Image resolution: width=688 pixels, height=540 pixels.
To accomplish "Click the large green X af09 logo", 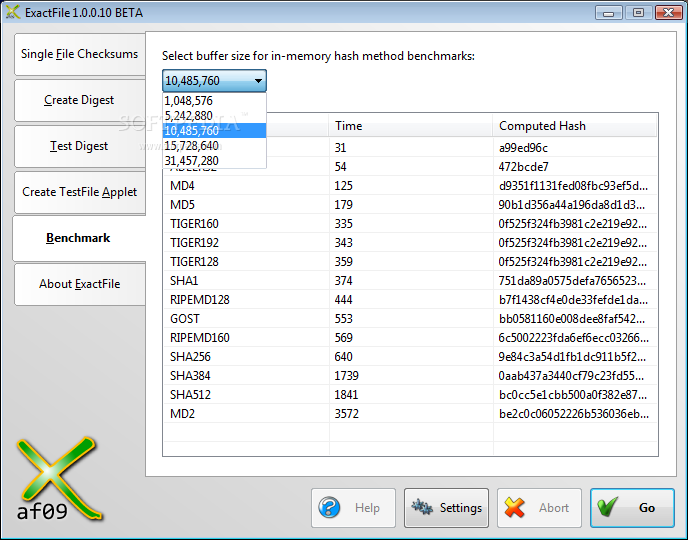I will tap(58, 479).
